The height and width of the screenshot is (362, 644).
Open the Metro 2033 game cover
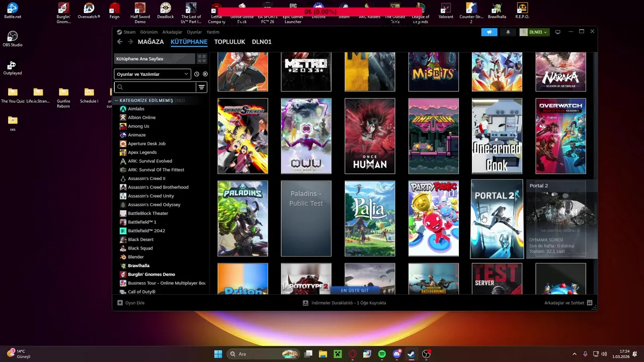point(306,71)
